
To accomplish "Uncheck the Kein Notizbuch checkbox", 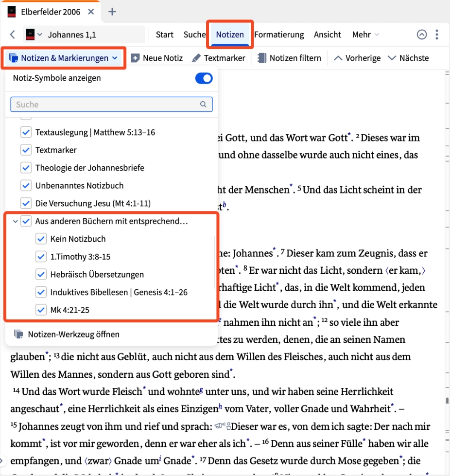I will coord(41,239).
